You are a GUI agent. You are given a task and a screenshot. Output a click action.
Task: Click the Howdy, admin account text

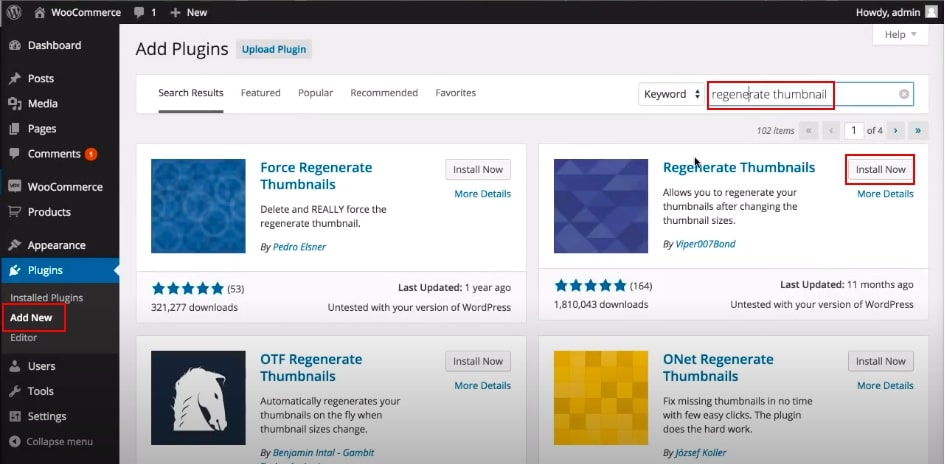(888, 12)
